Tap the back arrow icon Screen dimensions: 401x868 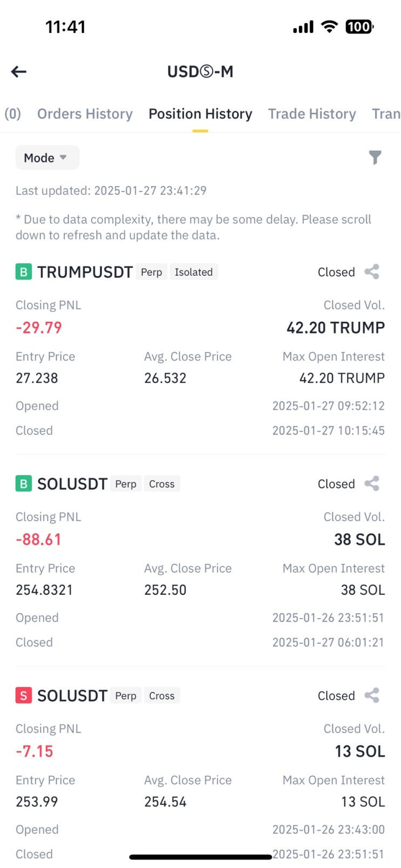coord(19,72)
